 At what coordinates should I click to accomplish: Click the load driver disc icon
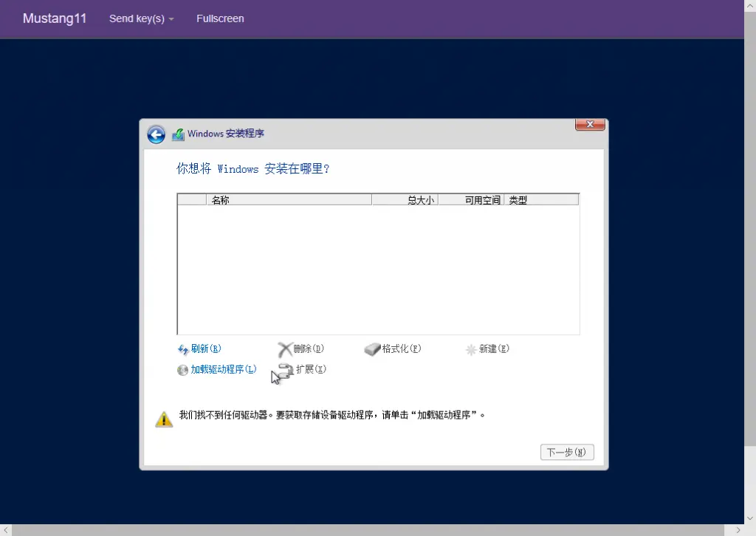pyautogui.click(x=183, y=370)
